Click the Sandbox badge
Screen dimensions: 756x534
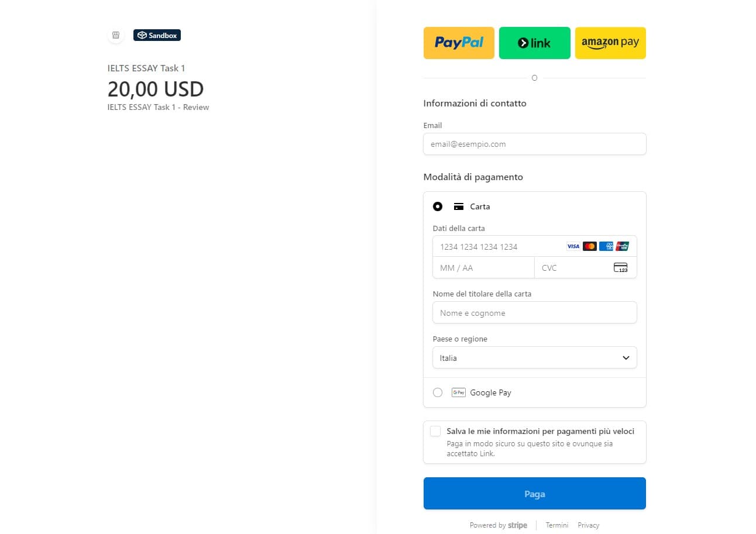click(x=157, y=36)
